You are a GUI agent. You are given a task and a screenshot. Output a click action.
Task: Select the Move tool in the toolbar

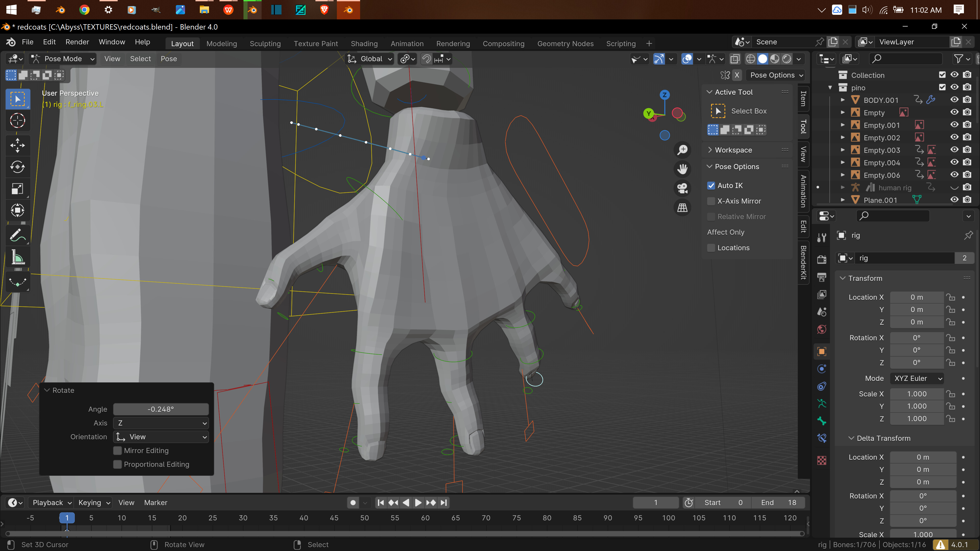click(18, 146)
